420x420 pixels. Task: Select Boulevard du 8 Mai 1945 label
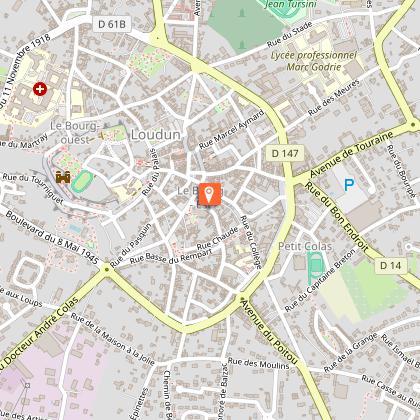point(52,237)
